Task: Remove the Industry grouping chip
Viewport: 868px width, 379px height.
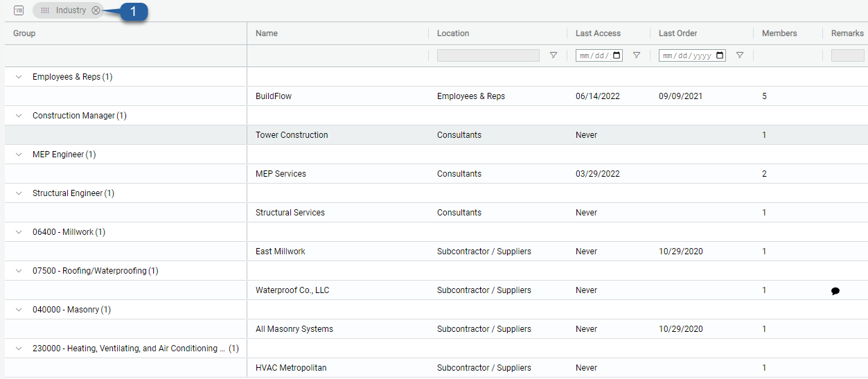Action: pyautogui.click(x=96, y=10)
